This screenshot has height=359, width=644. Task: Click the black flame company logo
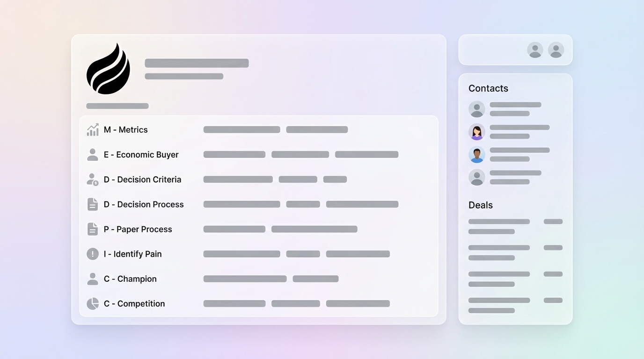point(108,69)
